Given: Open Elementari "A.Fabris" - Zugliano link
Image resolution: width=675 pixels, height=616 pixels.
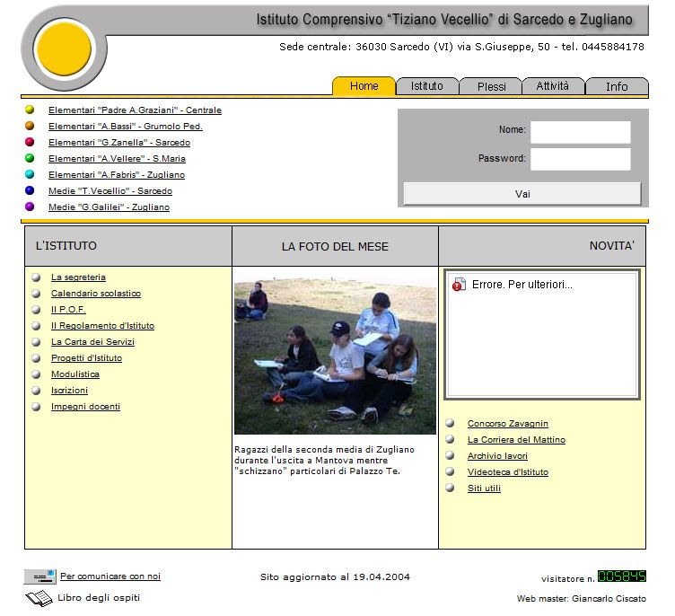Looking at the screenshot, I should (x=116, y=174).
